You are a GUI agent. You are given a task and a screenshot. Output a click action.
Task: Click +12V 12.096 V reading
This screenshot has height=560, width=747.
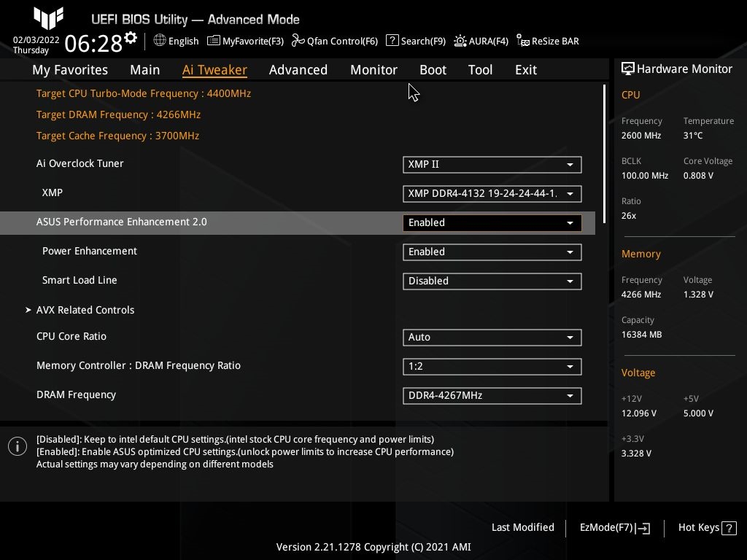click(639, 413)
